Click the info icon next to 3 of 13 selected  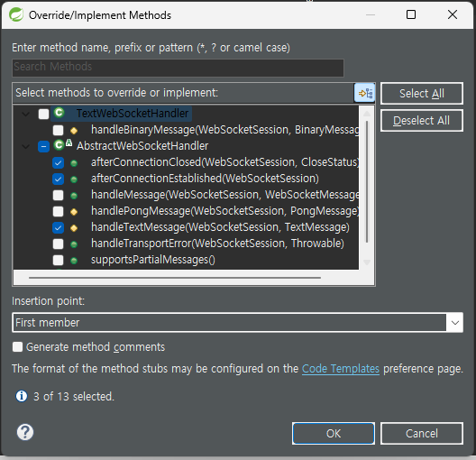pyautogui.click(x=22, y=396)
